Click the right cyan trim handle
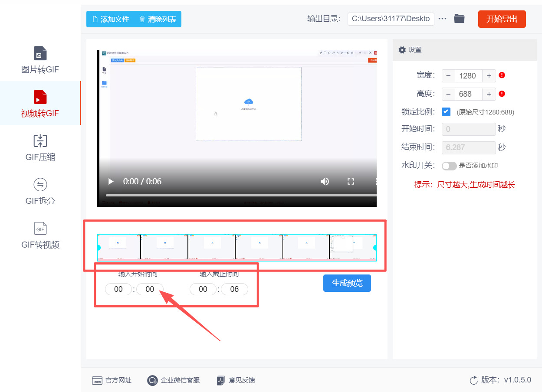The height and width of the screenshot is (392, 542). (375, 248)
